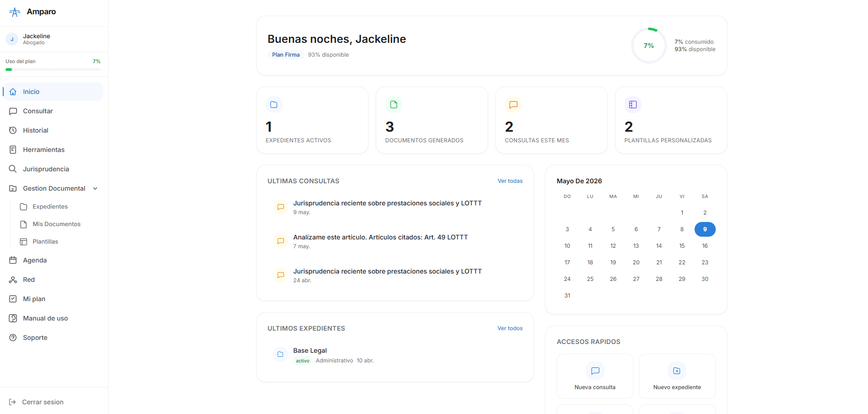The width and height of the screenshot is (868, 414).
Task: Click the Mayo De 2026 calendar title
Action: [x=579, y=181]
